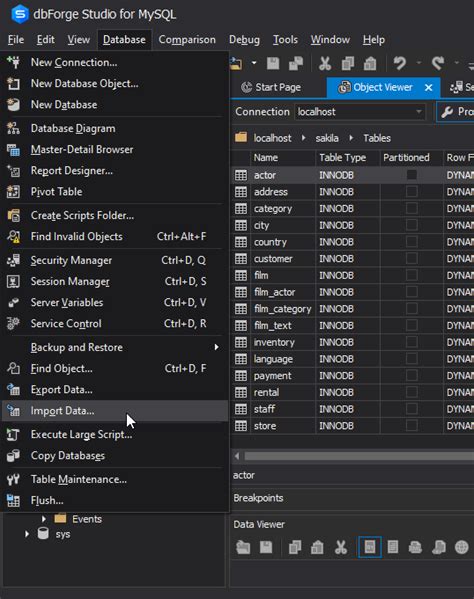
Task: Click the Data Viewer cut scissors icon
Action: (341, 547)
